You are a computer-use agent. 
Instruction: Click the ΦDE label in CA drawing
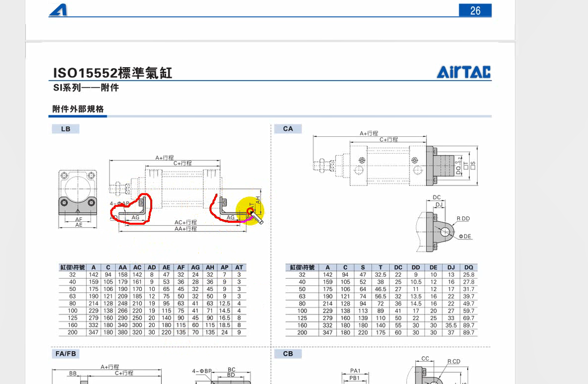pyautogui.click(x=465, y=236)
